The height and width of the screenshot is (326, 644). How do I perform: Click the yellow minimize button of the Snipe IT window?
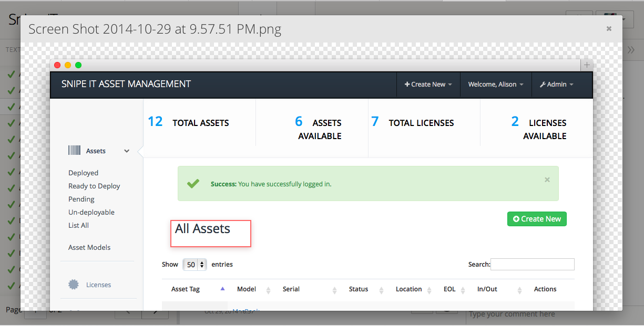click(x=68, y=65)
